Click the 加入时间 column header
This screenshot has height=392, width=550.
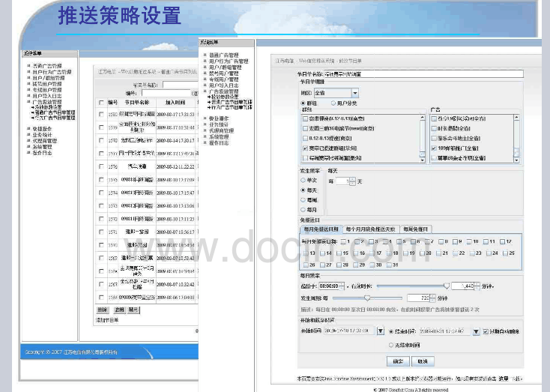coord(175,103)
